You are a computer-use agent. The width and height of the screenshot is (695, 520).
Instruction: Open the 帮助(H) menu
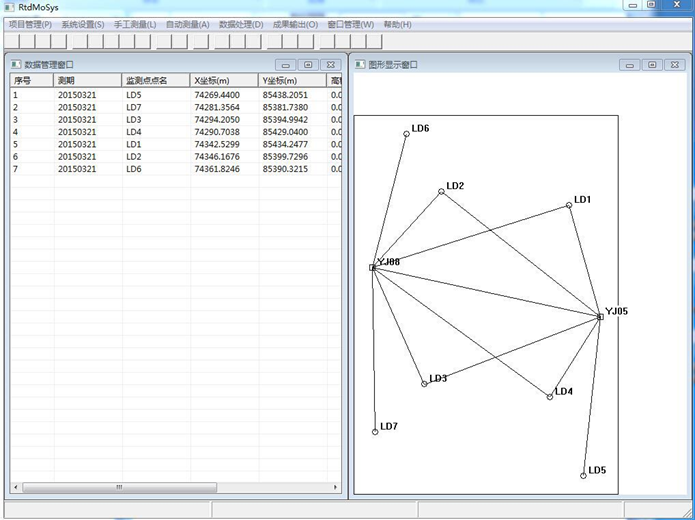397,24
